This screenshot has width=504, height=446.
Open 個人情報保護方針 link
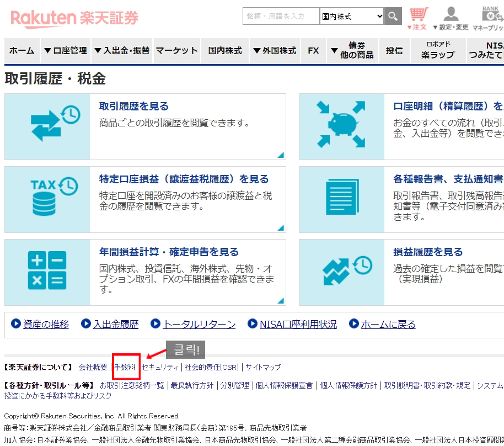348,385
